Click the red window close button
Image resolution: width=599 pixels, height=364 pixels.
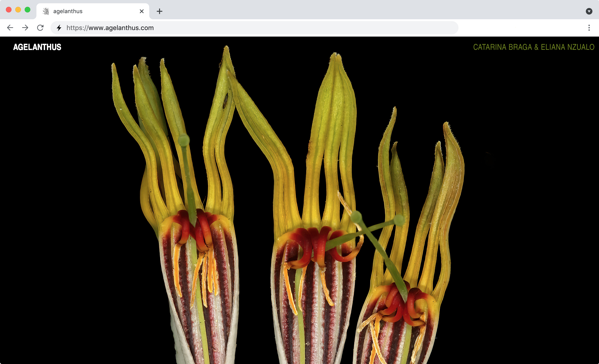(9, 10)
